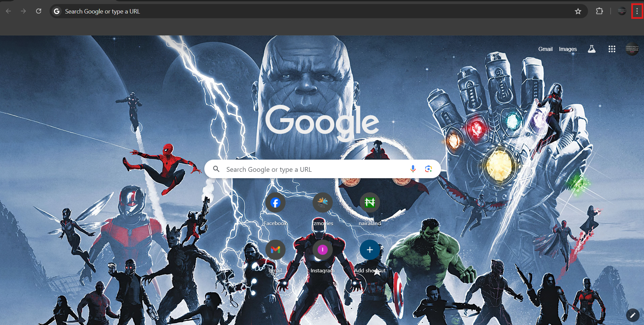This screenshot has height=325, width=644.
Task: Focus the address bar field
Action: pos(319,11)
